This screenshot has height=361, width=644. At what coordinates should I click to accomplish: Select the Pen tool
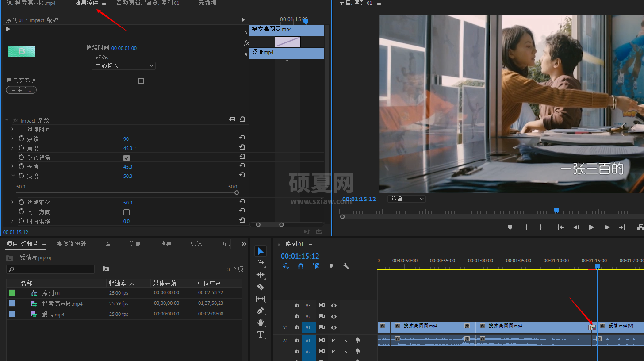click(x=261, y=311)
